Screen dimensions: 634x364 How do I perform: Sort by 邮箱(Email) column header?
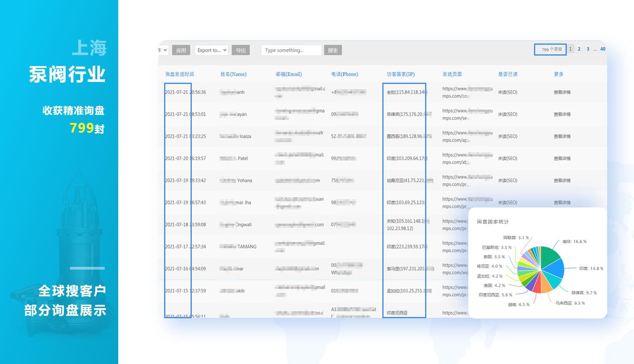(289, 74)
